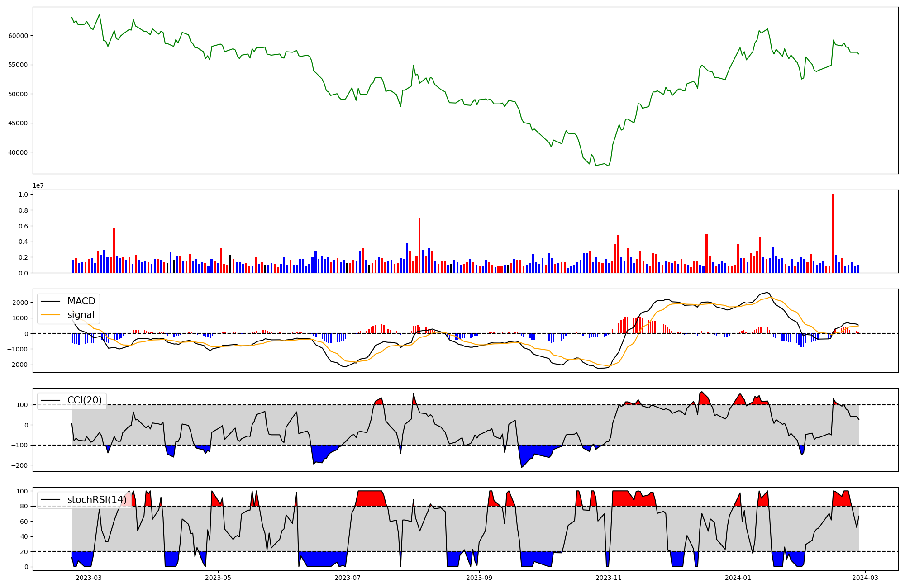
Task: Click the 2024-01 x-axis date label
Action: tap(738, 578)
